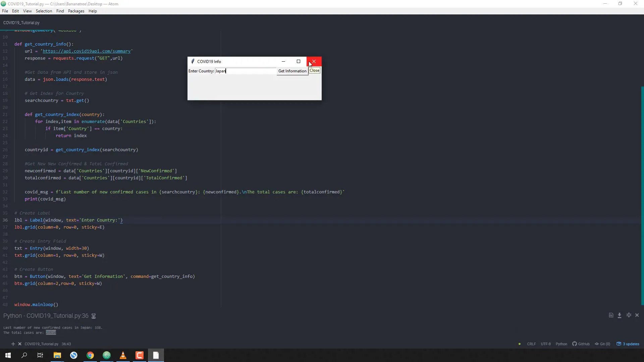644x362 pixels.
Task: Click Close in the COVID19 Info dialog
Action: [314, 71]
